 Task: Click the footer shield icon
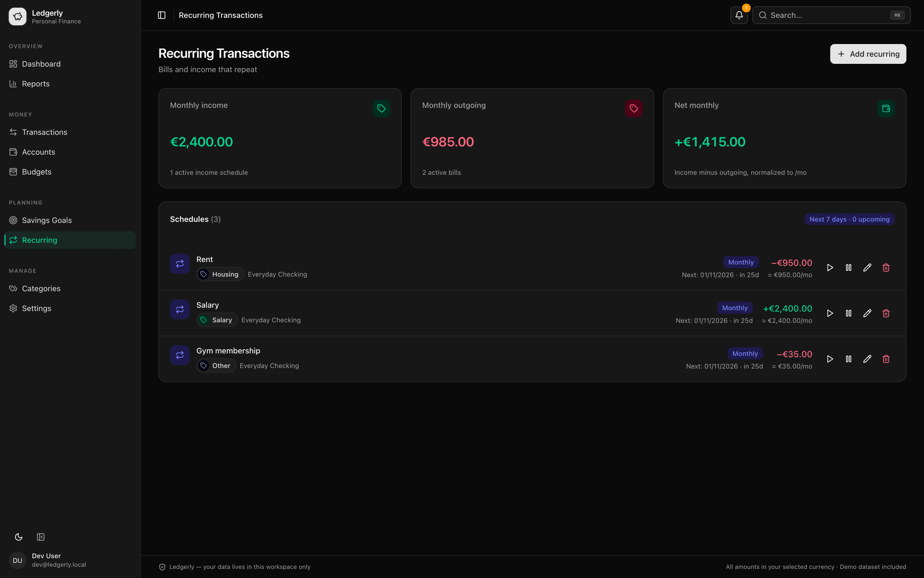(162, 567)
